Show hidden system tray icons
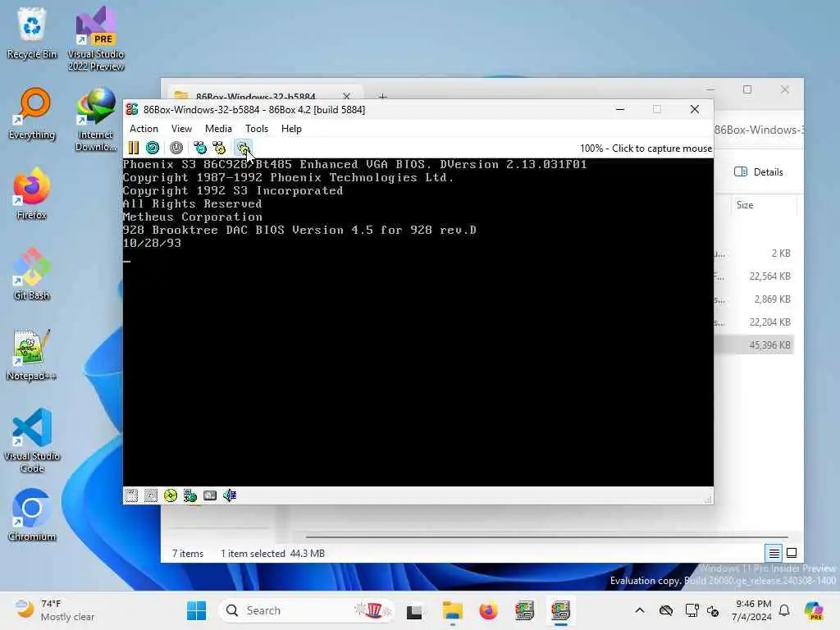Viewport: 840px width, 630px height. coord(640,610)
